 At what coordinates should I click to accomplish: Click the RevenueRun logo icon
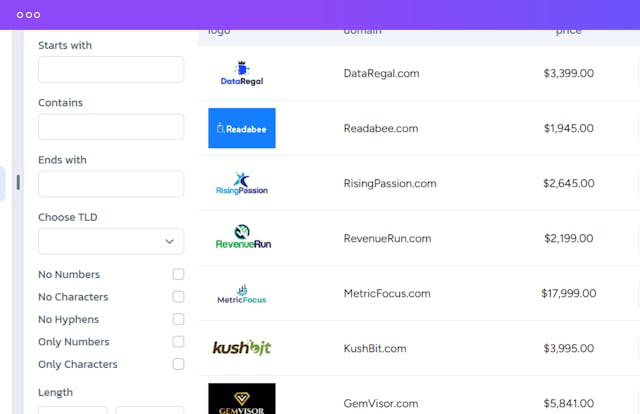[243, 239]
